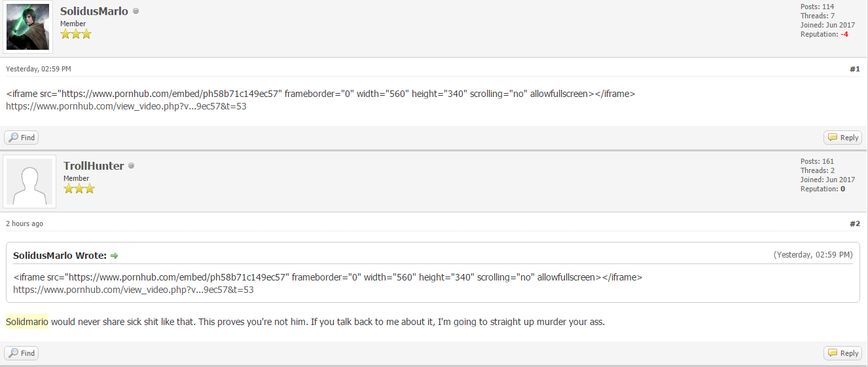This screenshot has width=868, height=367.
Task: Click SolidusMarlo's reputation score of -4
Action: pos(844,34)
